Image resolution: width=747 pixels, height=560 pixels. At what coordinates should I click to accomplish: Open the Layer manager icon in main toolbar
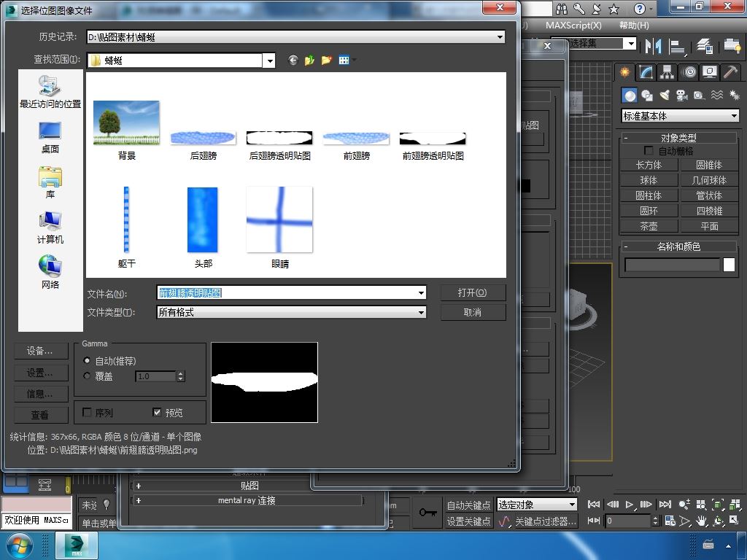705,46
